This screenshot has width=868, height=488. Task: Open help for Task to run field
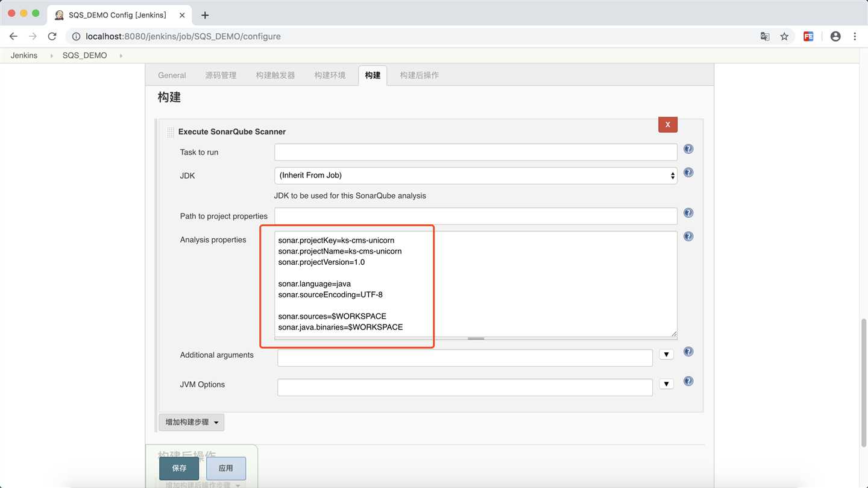(x=688, y=149)
